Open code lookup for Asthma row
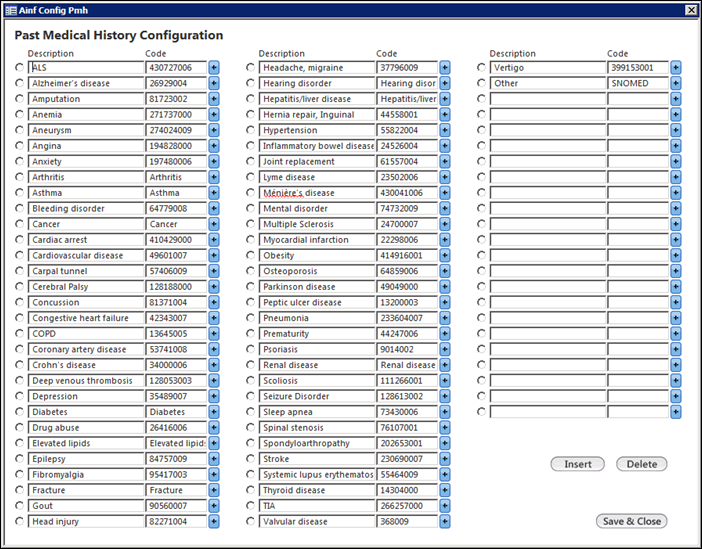The height and width of the screenshot is (549, 702). 214,193
